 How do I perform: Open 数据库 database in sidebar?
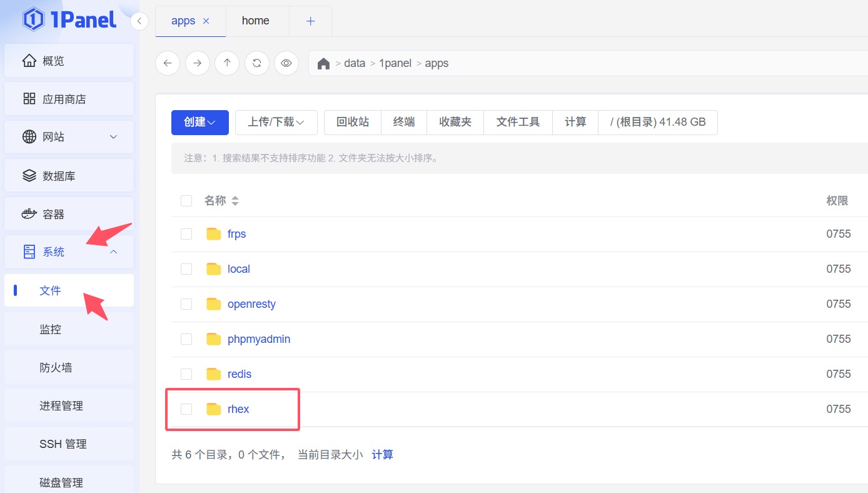(x=69, y=176)
